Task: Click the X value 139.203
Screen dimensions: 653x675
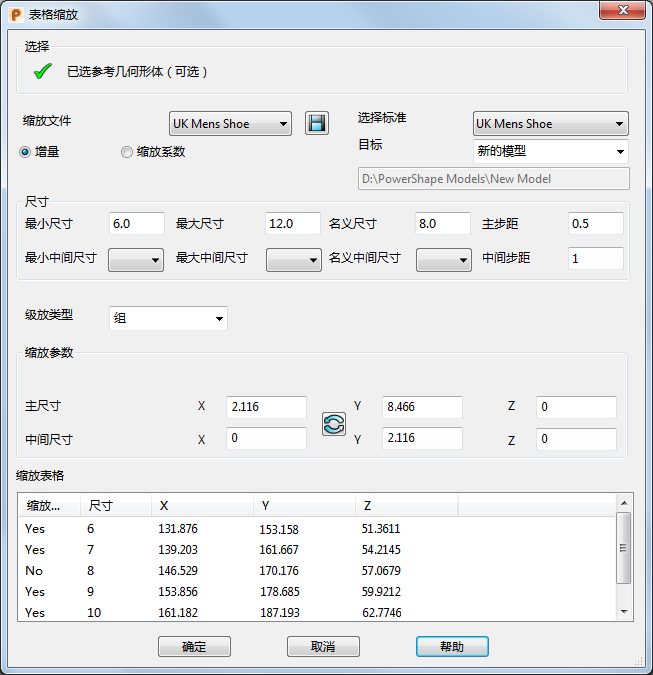Action: (178, 550)
